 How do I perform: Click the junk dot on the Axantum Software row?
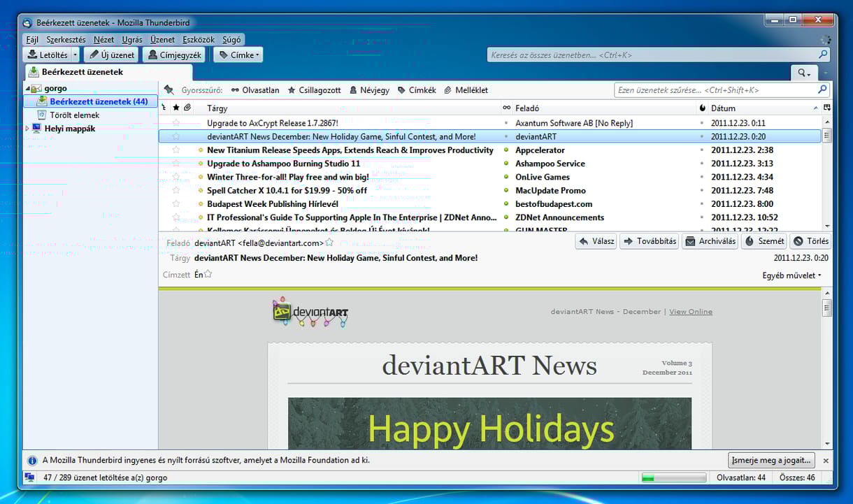point(703,123)
